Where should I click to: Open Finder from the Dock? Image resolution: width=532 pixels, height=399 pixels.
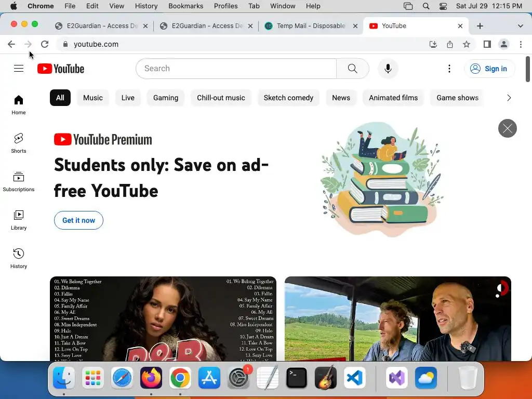point(64,378)
